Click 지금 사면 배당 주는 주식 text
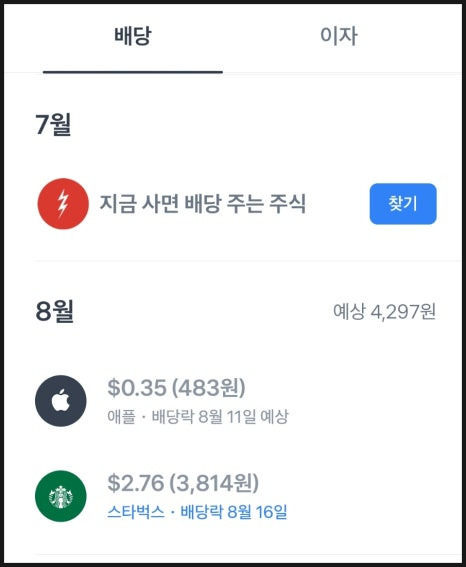This screenshot has width=466, height=567. coord(203,204)
